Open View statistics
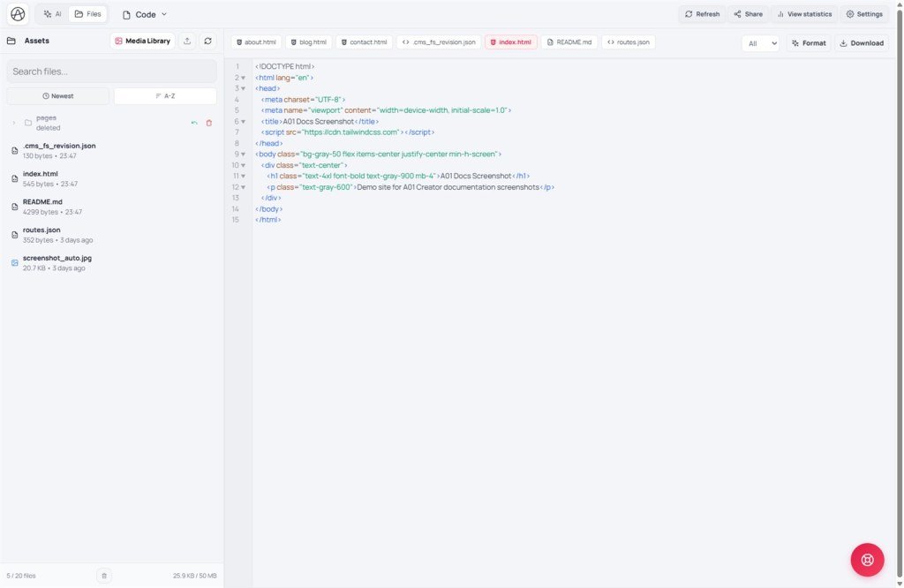This screenshot has height=588, width=904. pos(804,14)
